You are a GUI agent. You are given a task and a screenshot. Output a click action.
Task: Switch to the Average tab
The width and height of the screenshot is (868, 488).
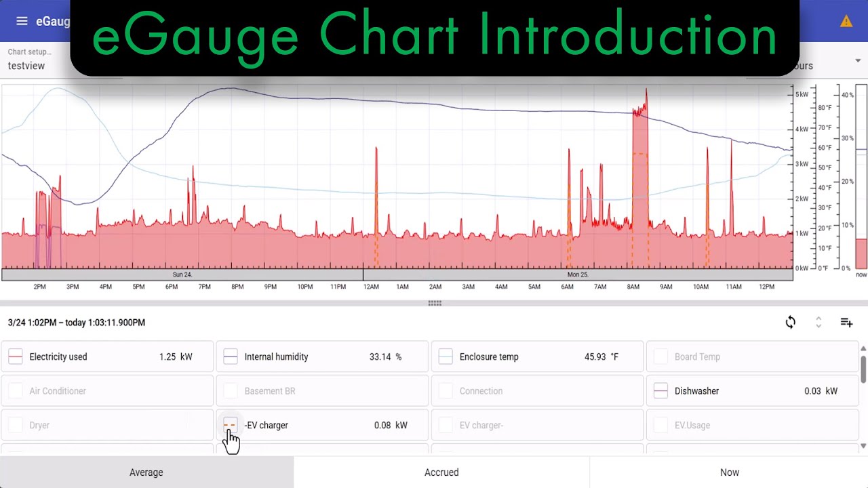click(x=146, y=472)
